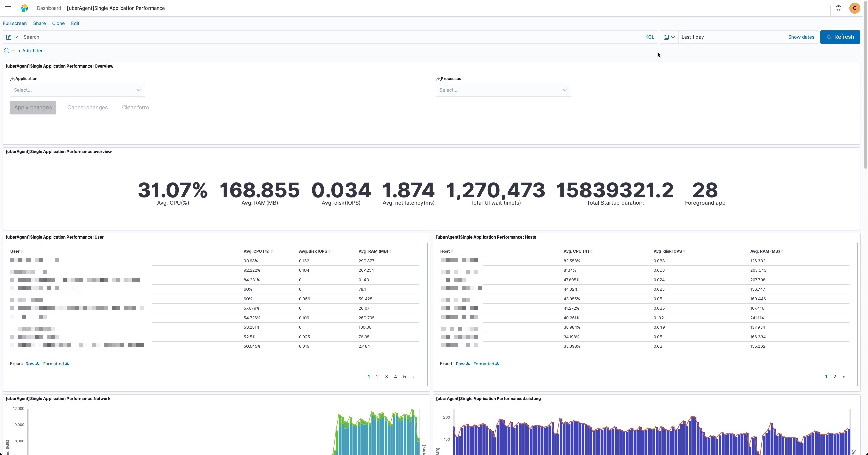Image resolution: width=868 pixels, height=455 pixels.
Task: Open the user avatar menu
Action: tap(855, 8)
